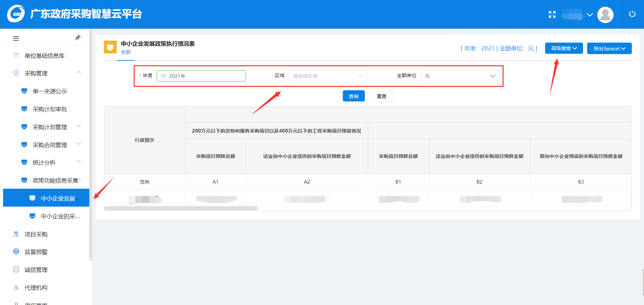This screenshot has height=305, width=644.
Task: Click the 项目采购 clipboard icon
Action: (16, 234)
